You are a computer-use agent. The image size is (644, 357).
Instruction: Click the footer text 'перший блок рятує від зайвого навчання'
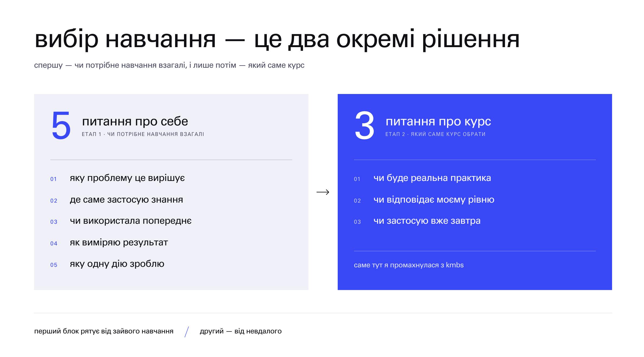point(104,331)
